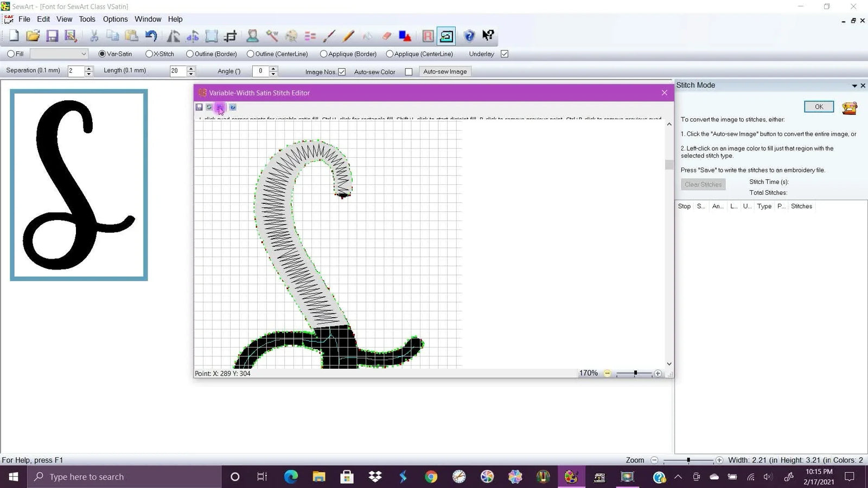
Task: Open the Options menu
Action: point(115,19)
